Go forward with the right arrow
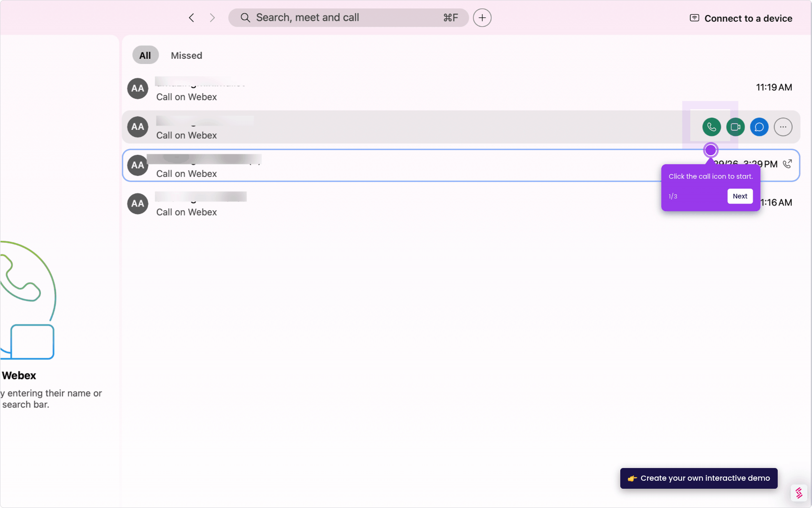This screenshot has height=508, width=812. (212, 18)
